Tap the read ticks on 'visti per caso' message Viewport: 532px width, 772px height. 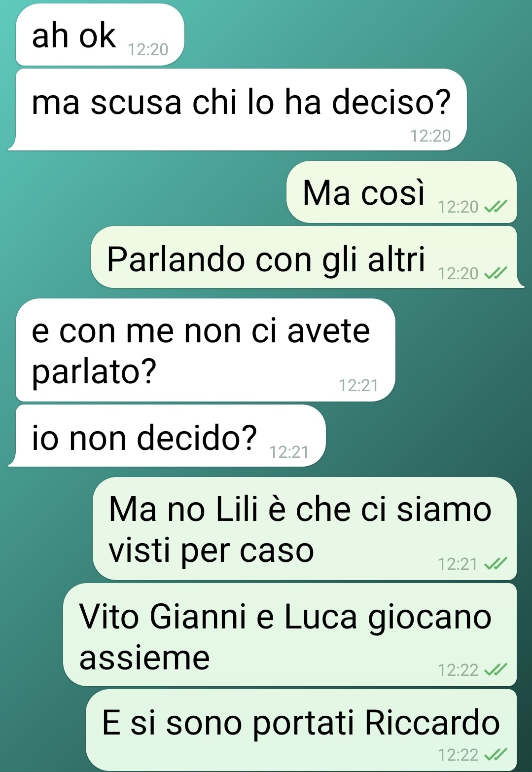point(495,563)
